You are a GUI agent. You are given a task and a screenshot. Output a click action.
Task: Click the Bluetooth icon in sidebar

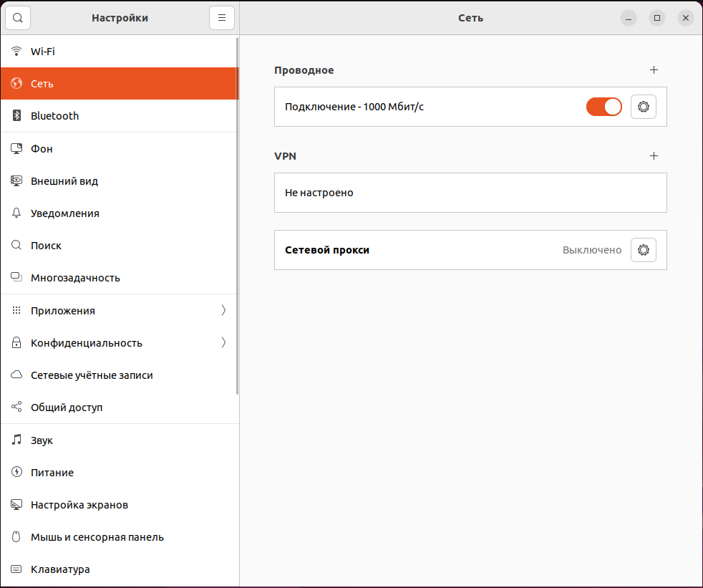click(17, 116)
